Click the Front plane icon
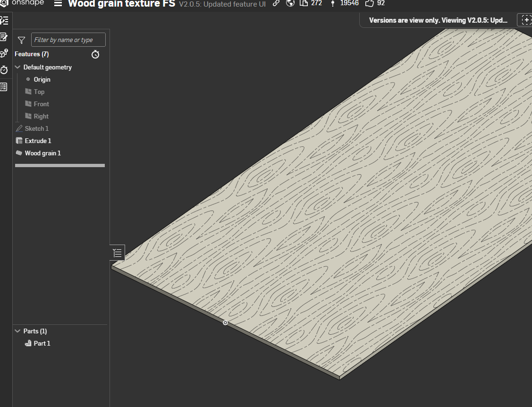 point(28,103)
